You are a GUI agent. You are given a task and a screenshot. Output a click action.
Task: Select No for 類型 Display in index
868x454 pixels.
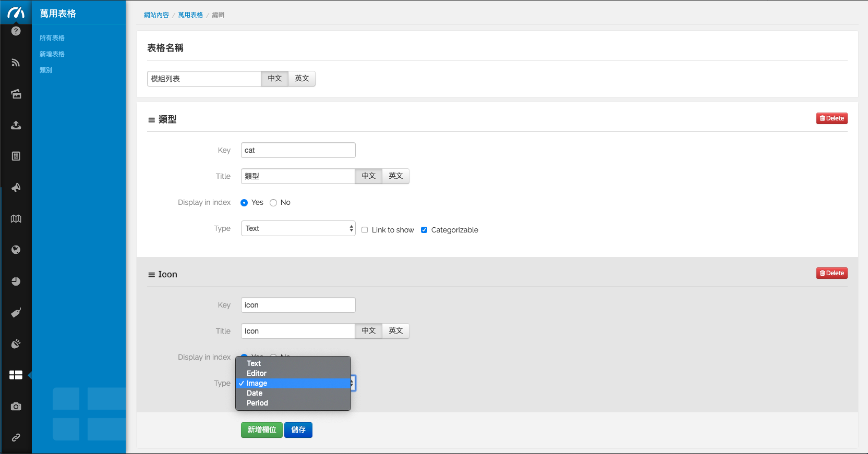click(x=273, y=203)
